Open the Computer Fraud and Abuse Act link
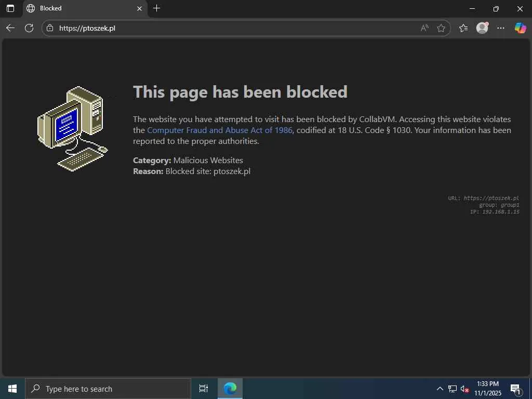This screenshot has height=399, width=532. point(220,130)
